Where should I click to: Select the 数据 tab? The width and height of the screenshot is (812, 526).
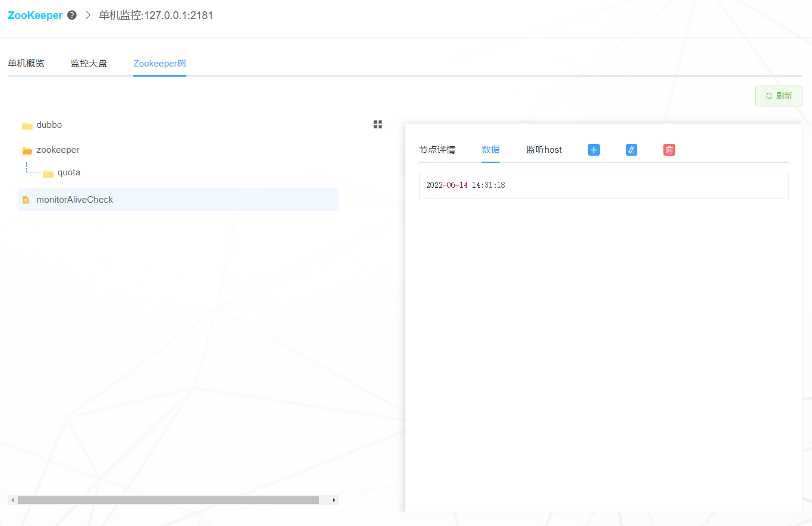tap(490, 150)
